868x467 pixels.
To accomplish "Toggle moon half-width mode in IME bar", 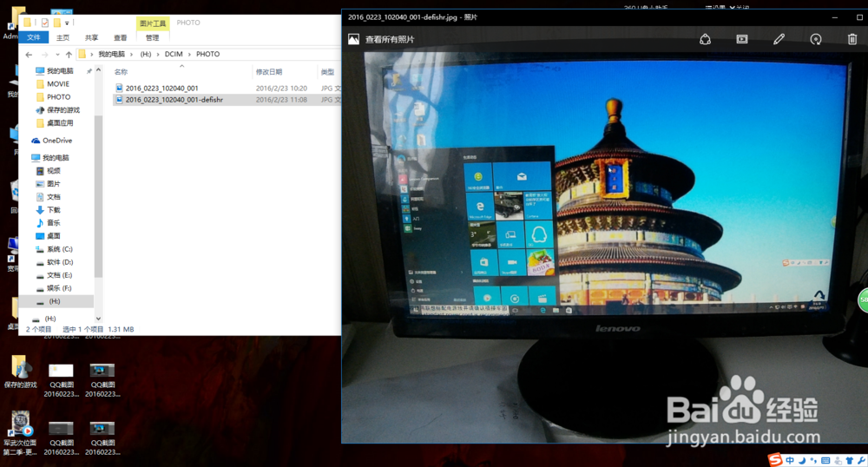I will click(x=801, y=460).
